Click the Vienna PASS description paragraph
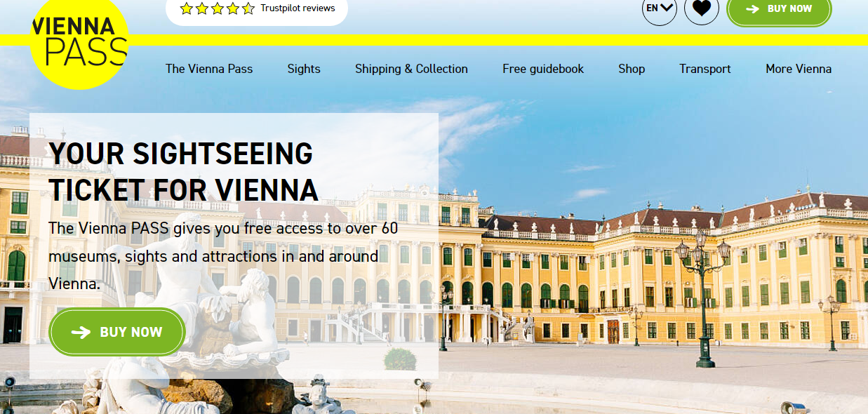The image size is (868, 414). (223, 256)
